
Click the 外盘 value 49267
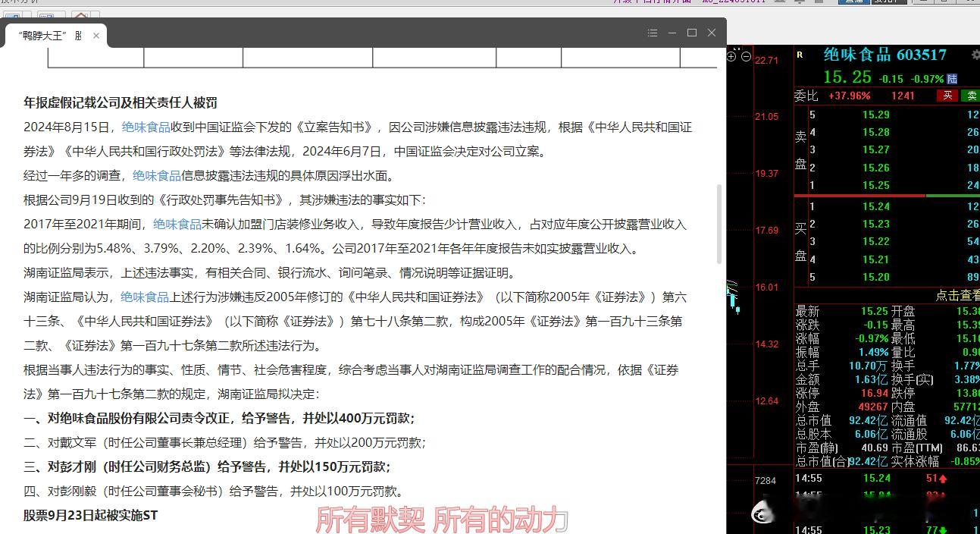click(x=874, y=407)
